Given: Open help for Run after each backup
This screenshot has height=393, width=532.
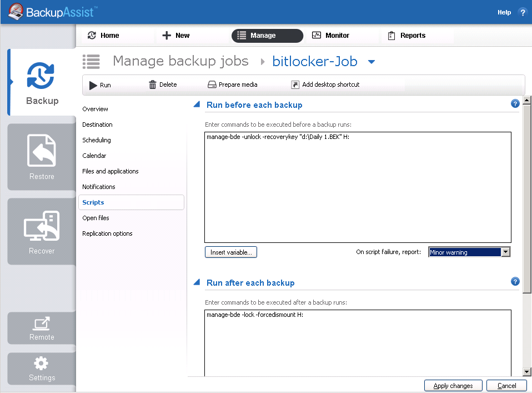Looking at the screenshot, I should [515, 281].
